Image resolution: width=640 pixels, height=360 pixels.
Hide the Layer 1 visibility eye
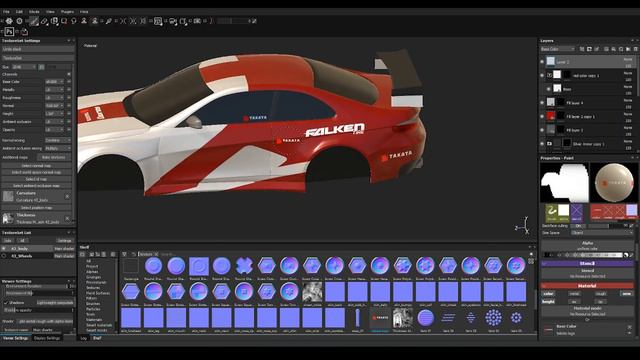coord(542,62)
